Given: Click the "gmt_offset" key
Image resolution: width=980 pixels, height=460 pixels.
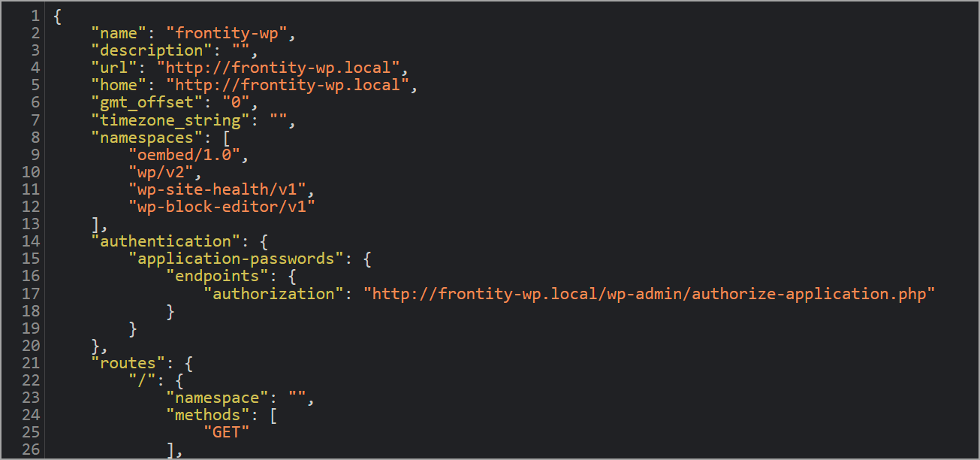Looking at the screenshot, I should point(147,102).
